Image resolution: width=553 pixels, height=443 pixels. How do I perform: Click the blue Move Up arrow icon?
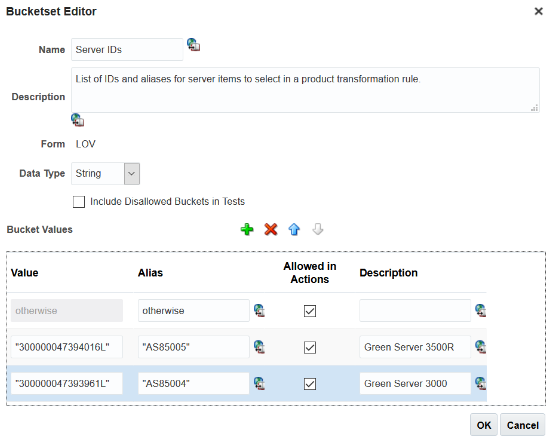click(294, 229)
